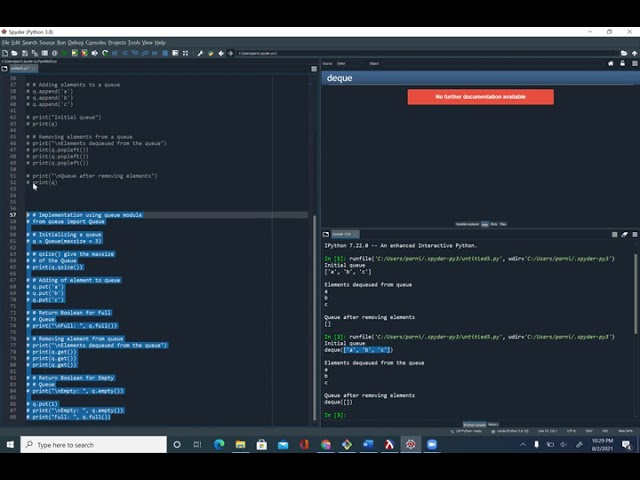Image resolution: width=640 pixels, height=480 pixels.
Task: Click the New file icon in toolbar
Action: click(5, 53)
